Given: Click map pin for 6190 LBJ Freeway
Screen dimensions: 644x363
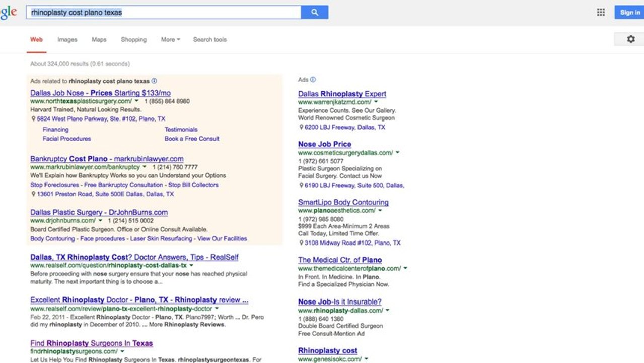Looking at the screenshot, I should [x=301, y=186].
